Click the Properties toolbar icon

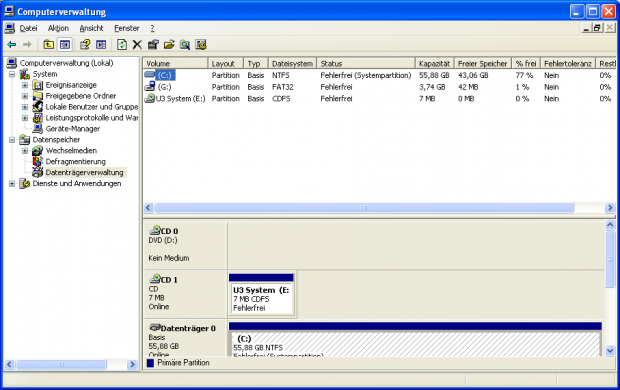[153, 45]
